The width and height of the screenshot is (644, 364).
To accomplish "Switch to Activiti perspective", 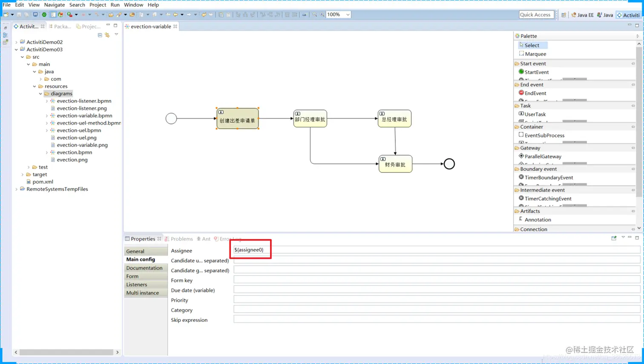I will coord(628,15).
